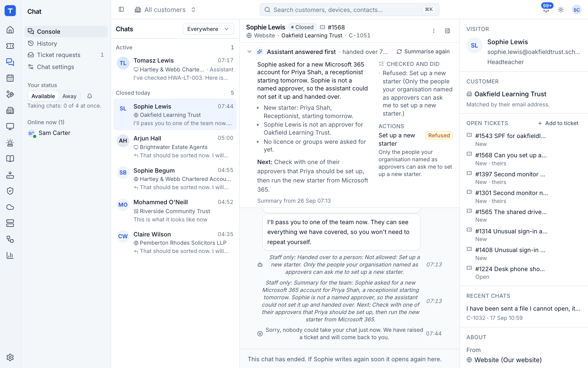Screen dimensions: 588x368
Task: Open the Everywhere filter dropdown
Action: 208,29
